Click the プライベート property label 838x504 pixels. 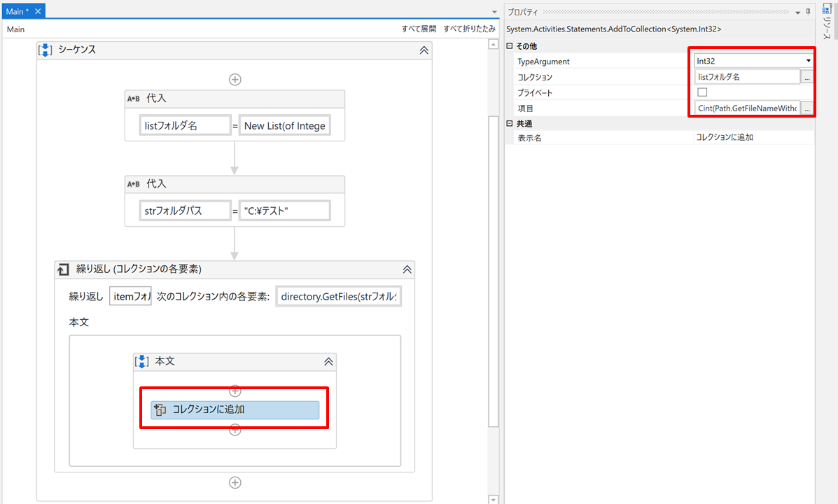coord(535,93)
